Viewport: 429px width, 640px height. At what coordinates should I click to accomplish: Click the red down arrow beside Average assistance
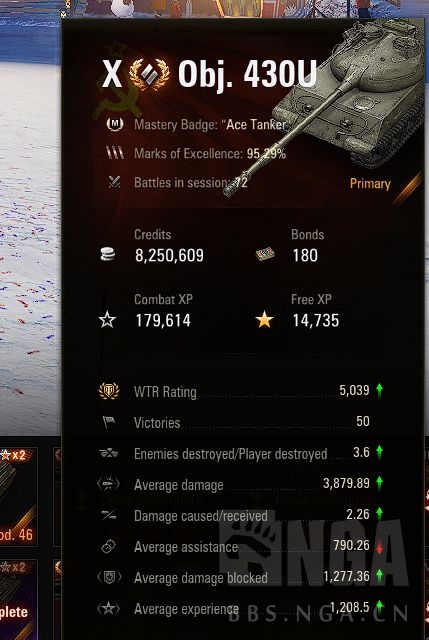(x=380, y=547)
